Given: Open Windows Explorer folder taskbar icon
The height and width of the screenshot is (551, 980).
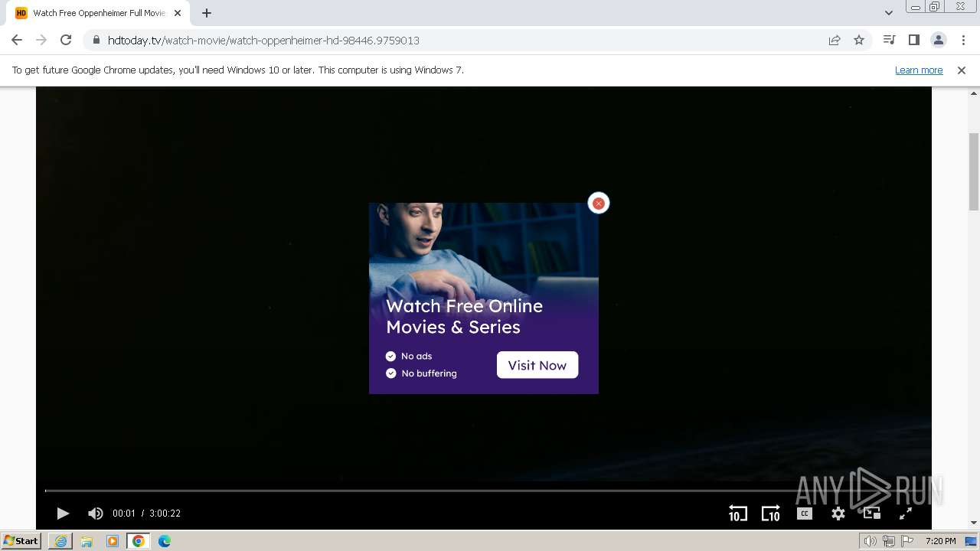Looking at the screenshot, I should [x=87, y=541].
